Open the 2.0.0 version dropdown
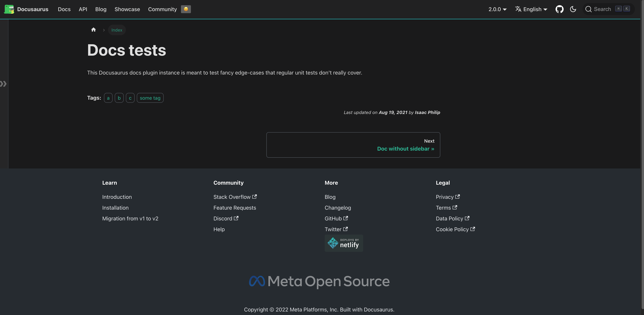Screen dimensions: 644x315 [497, 9]
